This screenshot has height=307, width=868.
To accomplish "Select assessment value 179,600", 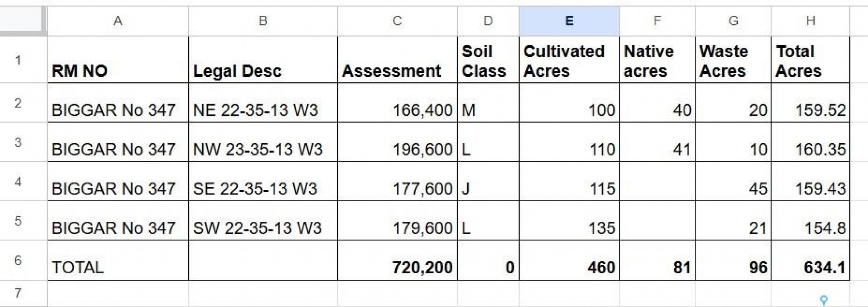I will pyautogui.click(x=397, y=220).
